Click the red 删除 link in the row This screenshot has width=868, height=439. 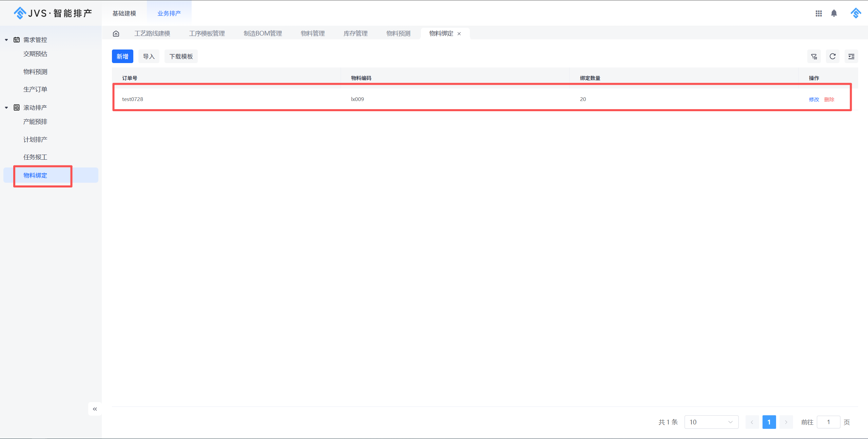point(829,99)
